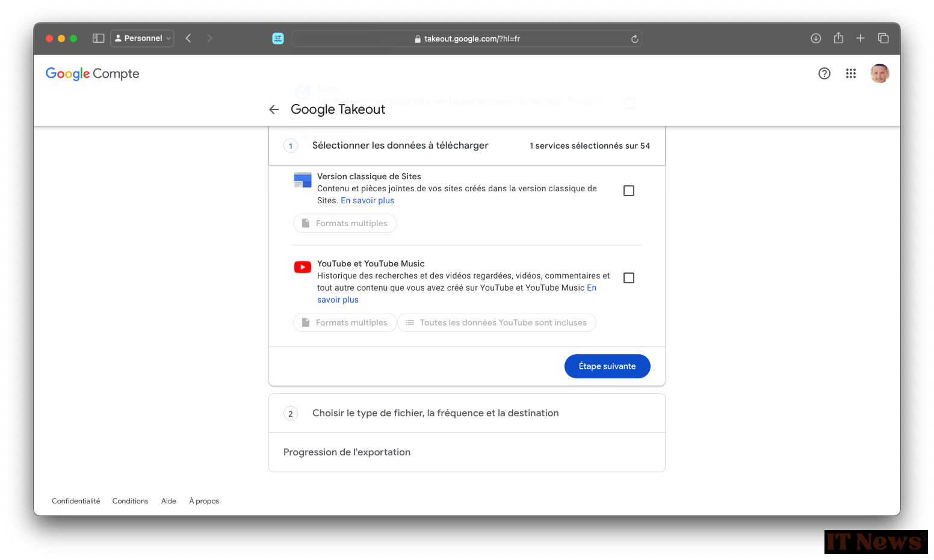This screenshot has height=560, width=934.
Task: Open the Personnel profile dropdown
Action: pos(143,38)
